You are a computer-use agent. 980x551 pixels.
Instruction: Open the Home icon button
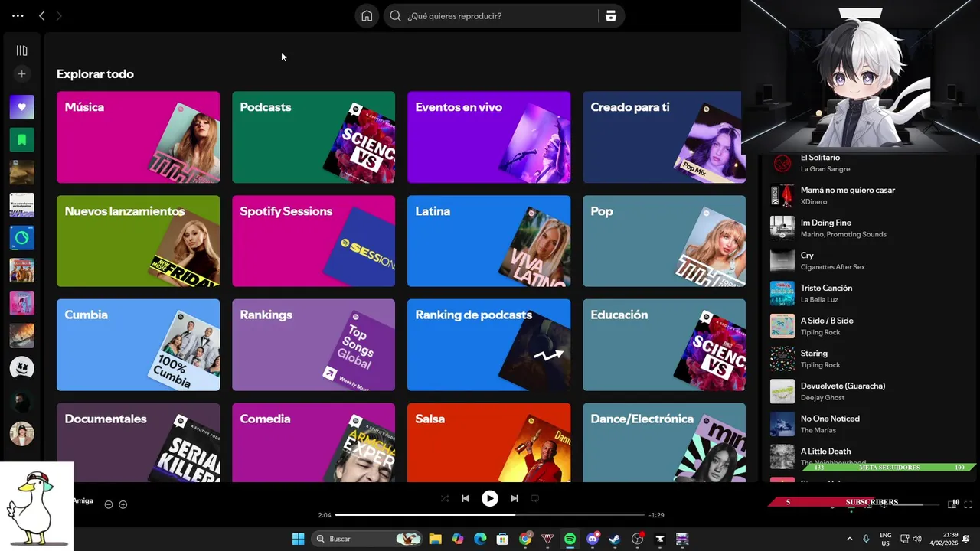tap(367, 15)
